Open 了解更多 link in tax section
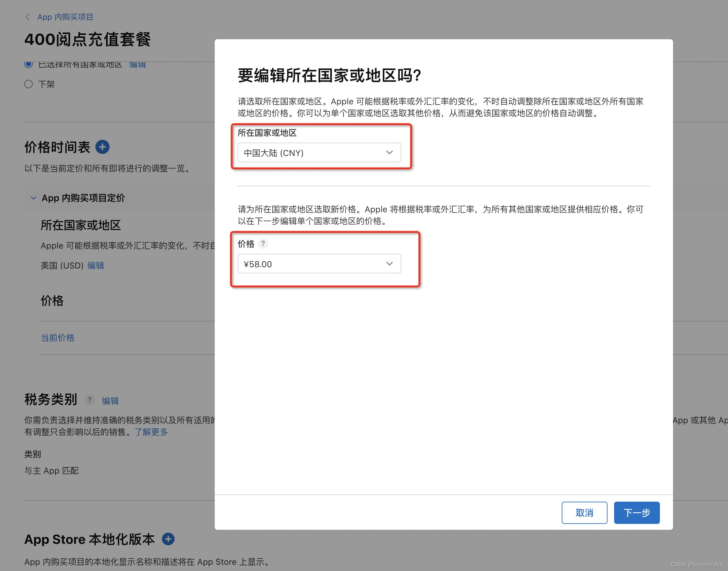728x571 pixels. (151, 432)
